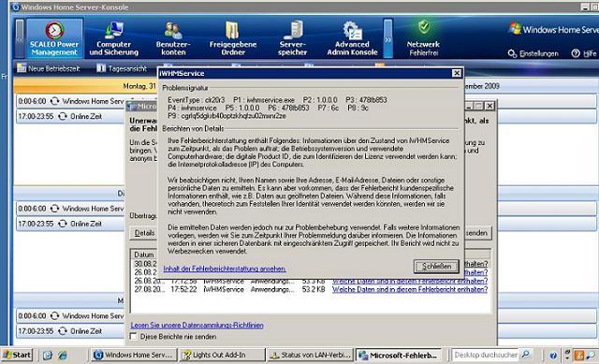
Task: Click Neue Betriebszeit toolbar button
Action: click(x=49, y=68)
